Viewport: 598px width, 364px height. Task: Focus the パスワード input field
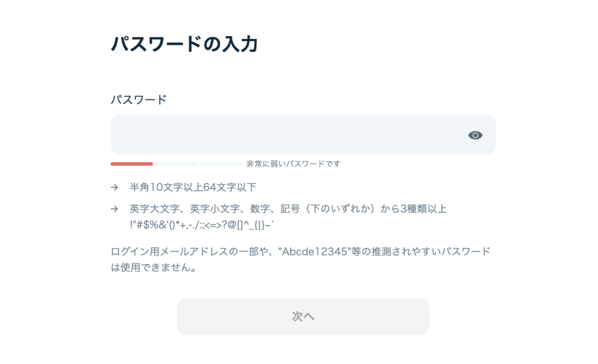pyautogui.click(x=303, y=134)
